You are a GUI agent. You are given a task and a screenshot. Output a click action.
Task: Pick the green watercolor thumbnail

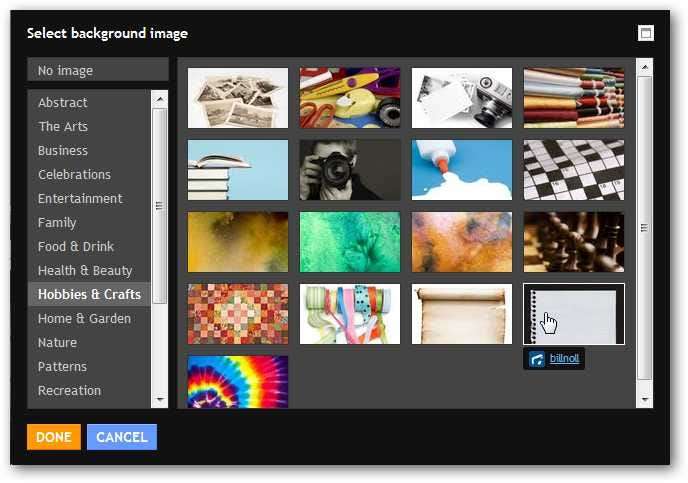coord(350,242)
